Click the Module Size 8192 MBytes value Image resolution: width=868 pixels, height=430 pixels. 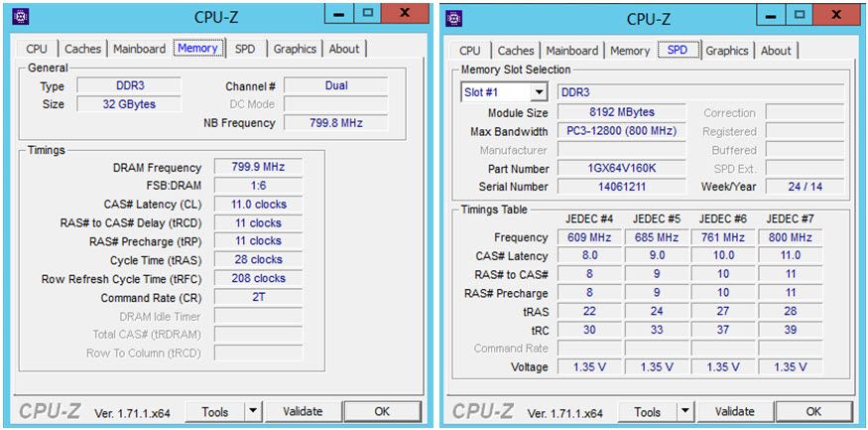tap(622, 112)
